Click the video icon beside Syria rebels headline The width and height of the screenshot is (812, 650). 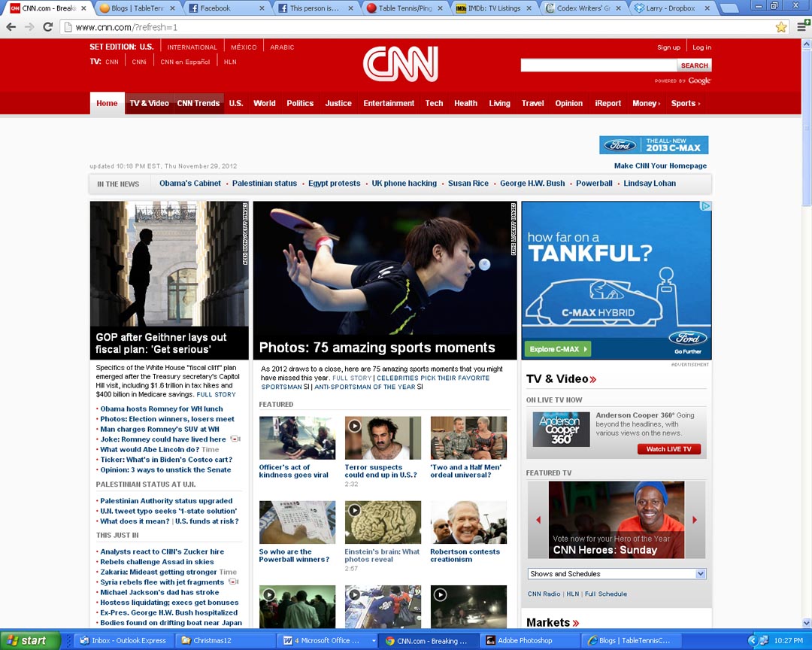[234, 582]
